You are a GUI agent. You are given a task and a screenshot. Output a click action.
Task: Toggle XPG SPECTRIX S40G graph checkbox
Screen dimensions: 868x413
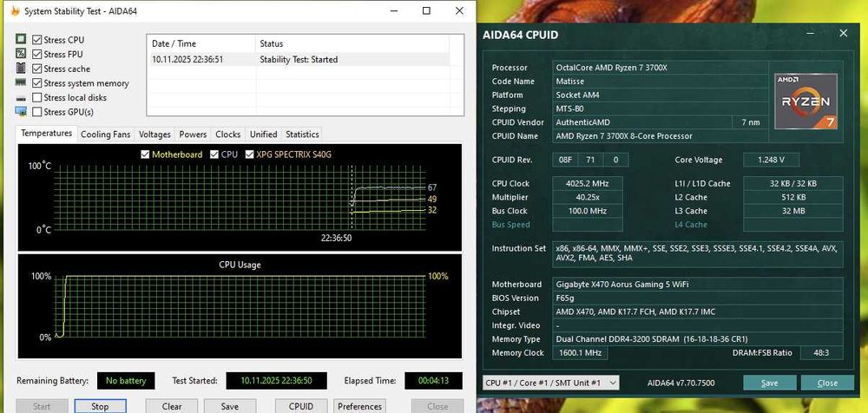point(249,154)
